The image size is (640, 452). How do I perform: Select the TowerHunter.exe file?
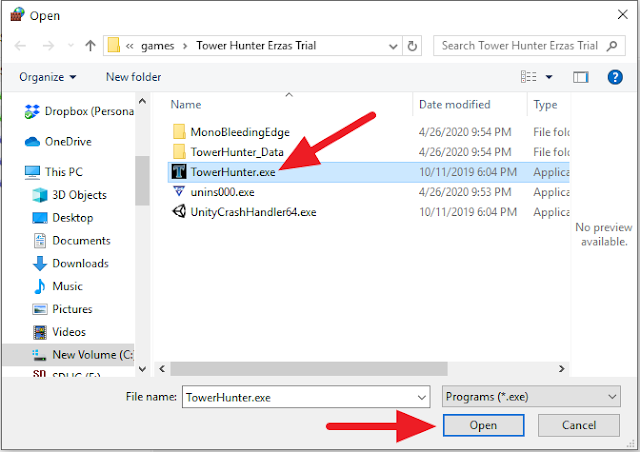coord(369,172)
